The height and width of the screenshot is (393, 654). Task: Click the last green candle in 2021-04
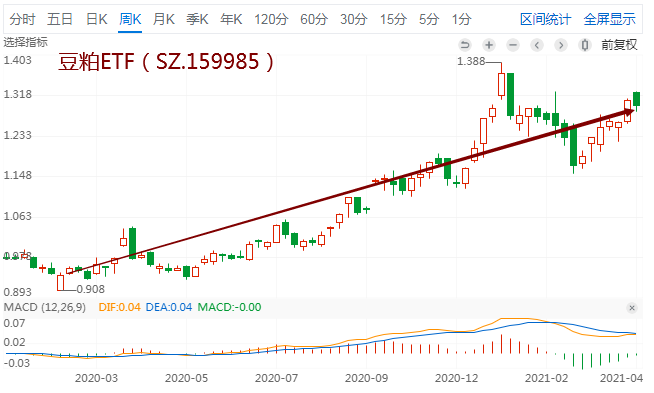click(636, 99)
